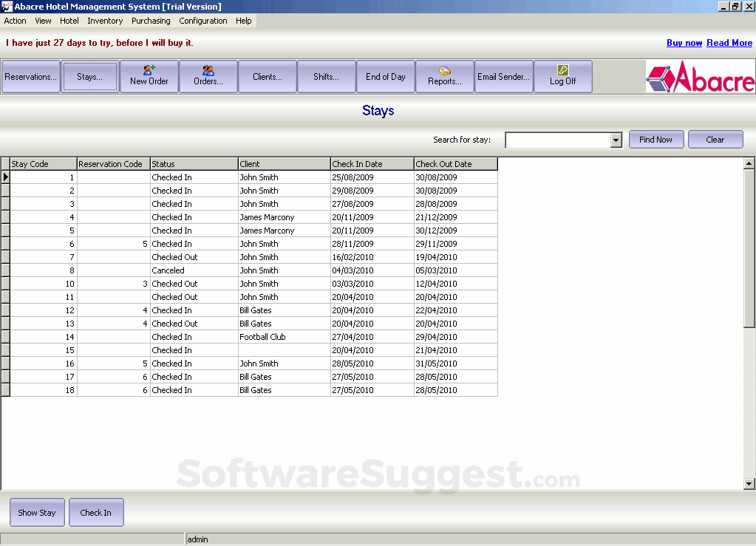756x546 pixels.
Task: Open the New Order toolbar icon
Action: pos(149,76)
